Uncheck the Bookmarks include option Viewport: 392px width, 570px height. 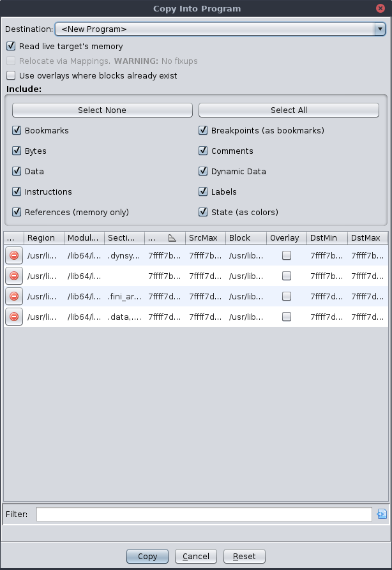tap(17, 131)
